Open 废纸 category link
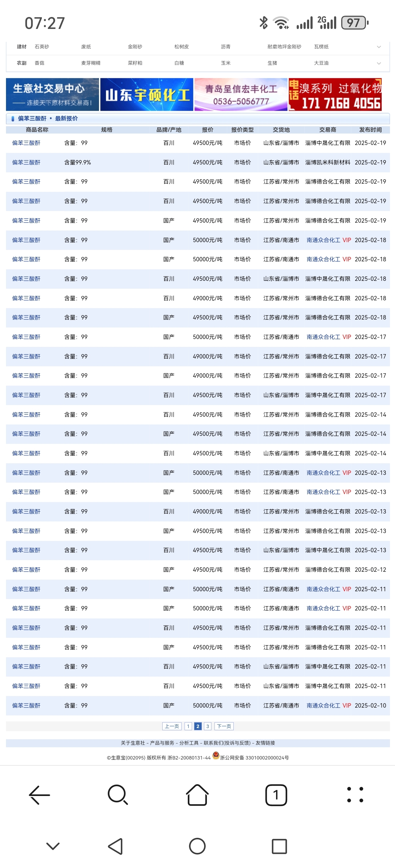The height and width of the screenshot is (868, 395). tap(86, 47)
